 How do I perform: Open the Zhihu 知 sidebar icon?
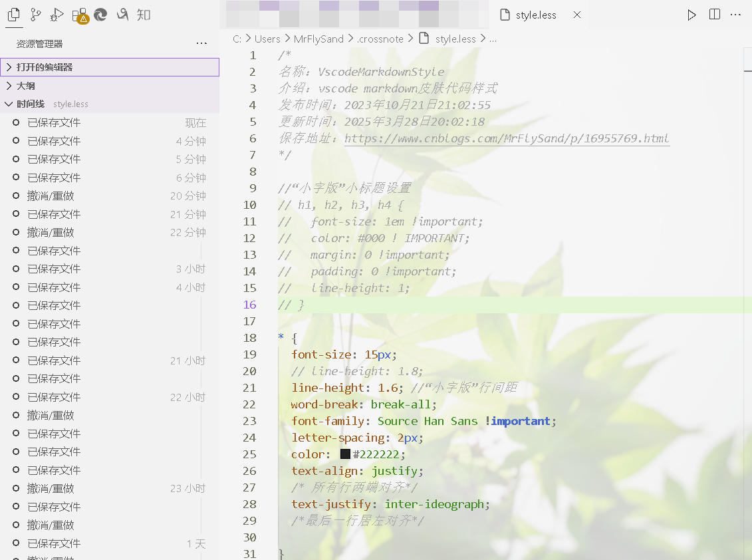tap(144, 15)
